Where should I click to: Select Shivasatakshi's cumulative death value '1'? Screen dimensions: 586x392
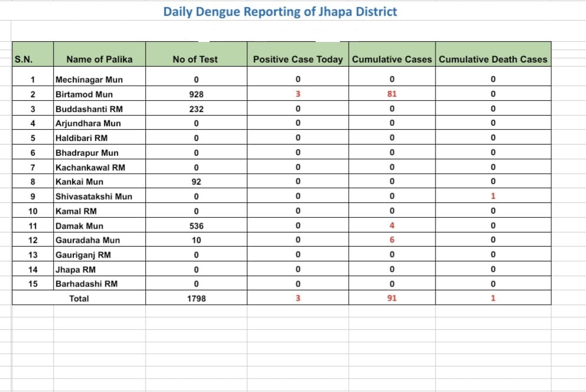493,196
